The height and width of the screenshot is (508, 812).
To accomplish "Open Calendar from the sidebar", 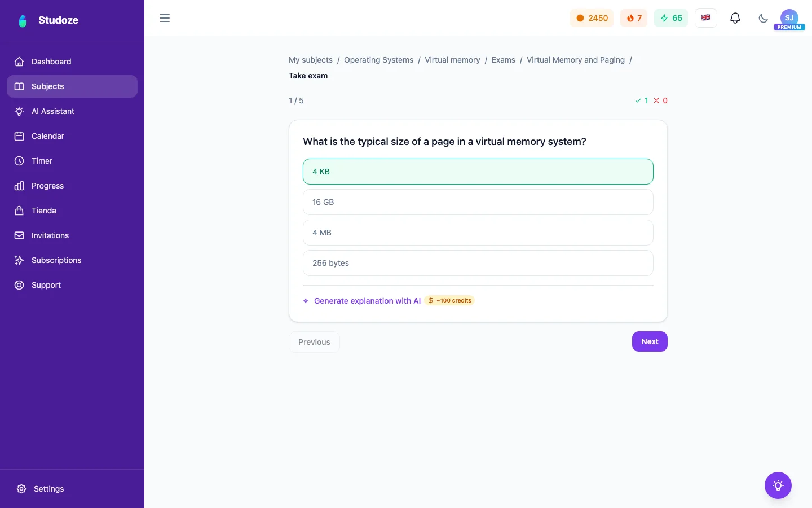I will pyautogui.click(x=72, y=136).
